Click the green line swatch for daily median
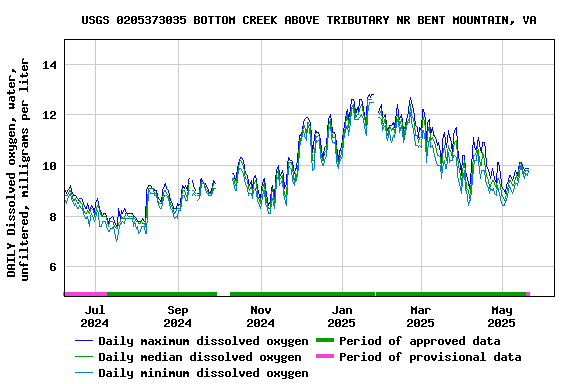This screenshot has height=384, width=576. tap(84, 357)
